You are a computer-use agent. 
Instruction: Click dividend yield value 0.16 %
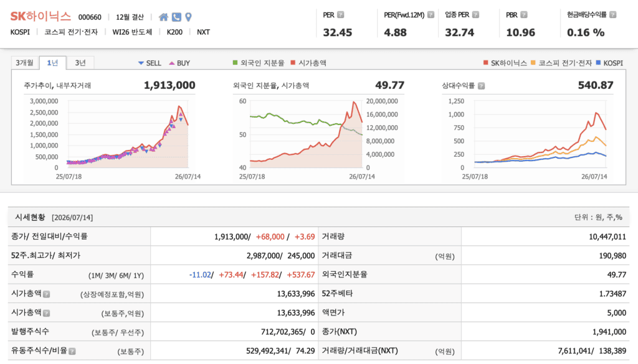pos(586,32)
